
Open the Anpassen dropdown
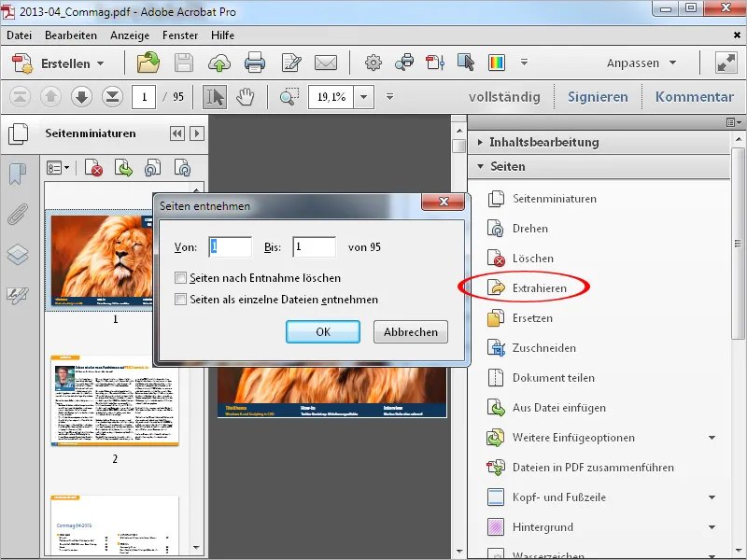click(x=641, y=63)
